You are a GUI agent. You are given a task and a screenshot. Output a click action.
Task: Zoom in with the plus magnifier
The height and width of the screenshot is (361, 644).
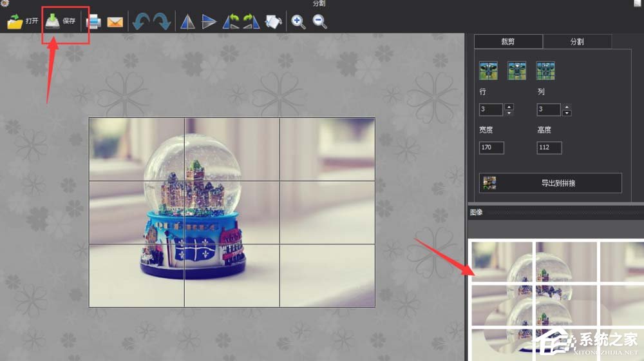click(298, 22)
